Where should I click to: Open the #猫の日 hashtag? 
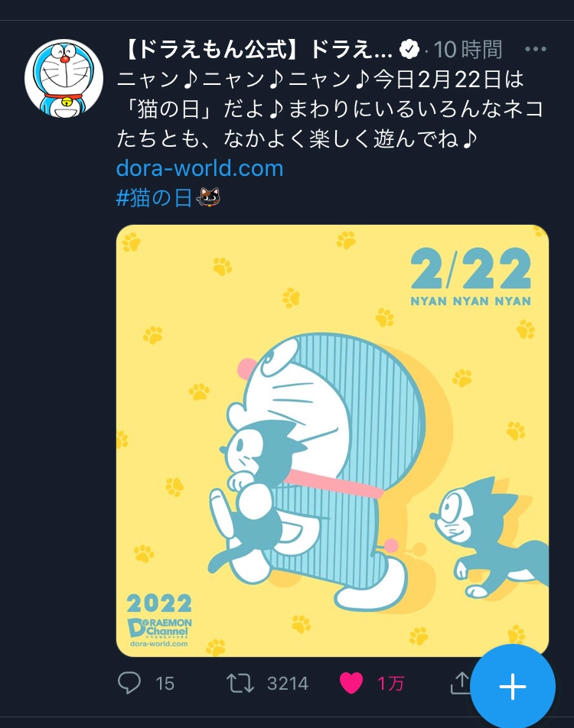pos(154,198)
